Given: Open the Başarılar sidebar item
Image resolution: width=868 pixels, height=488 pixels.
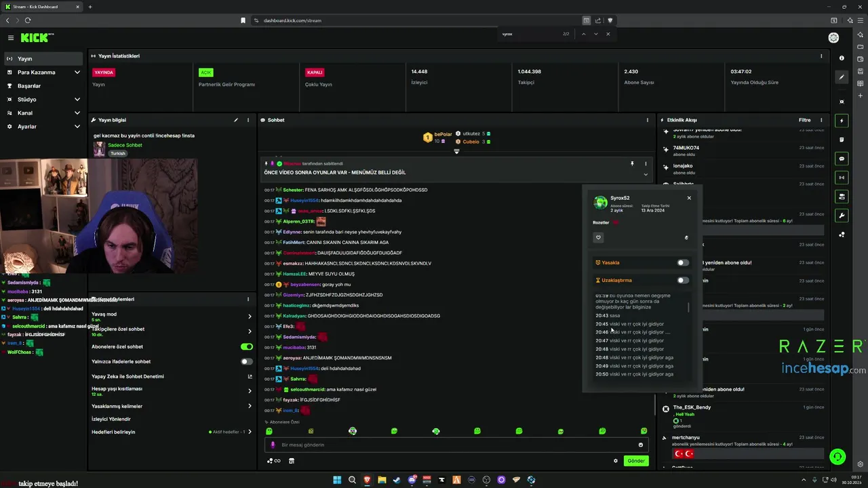Looking at the screenshot, I should (x=44, y=86).
